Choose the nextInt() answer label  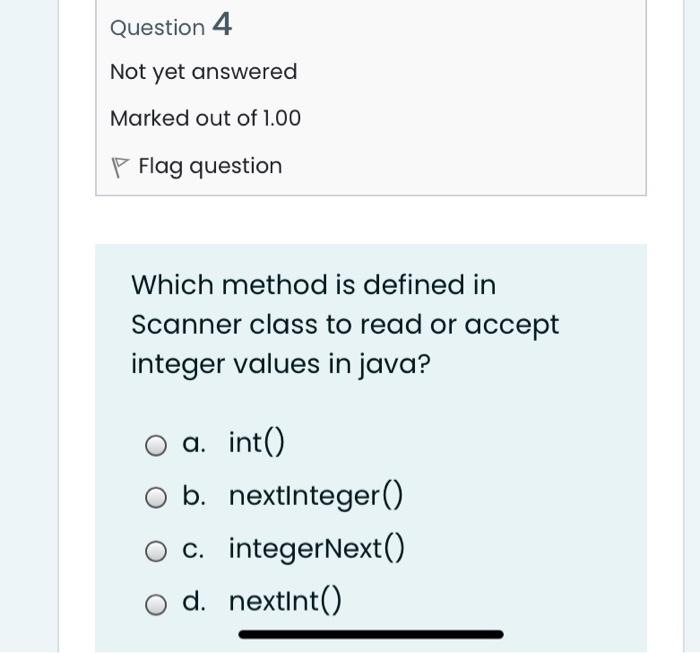click(x=285, y=601)
